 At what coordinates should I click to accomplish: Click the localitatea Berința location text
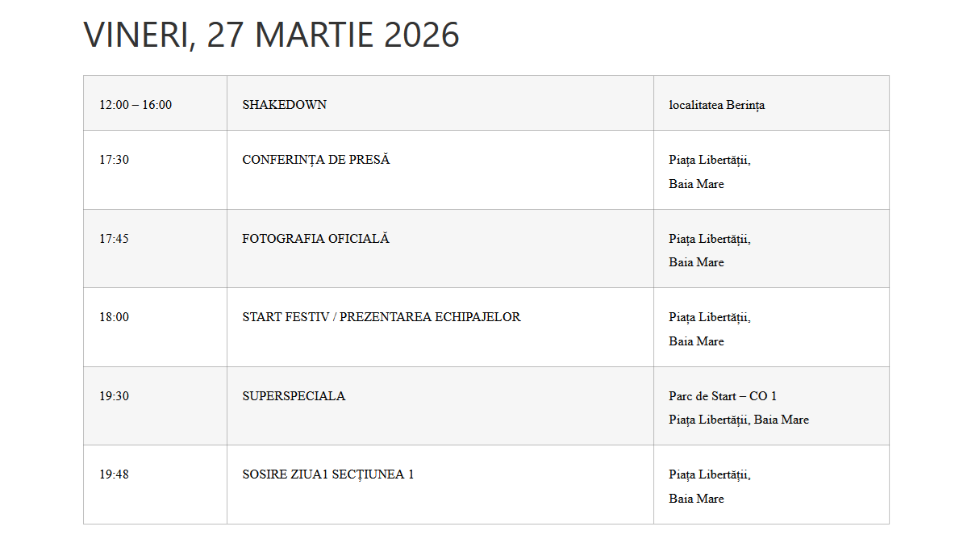click(716, 105)
